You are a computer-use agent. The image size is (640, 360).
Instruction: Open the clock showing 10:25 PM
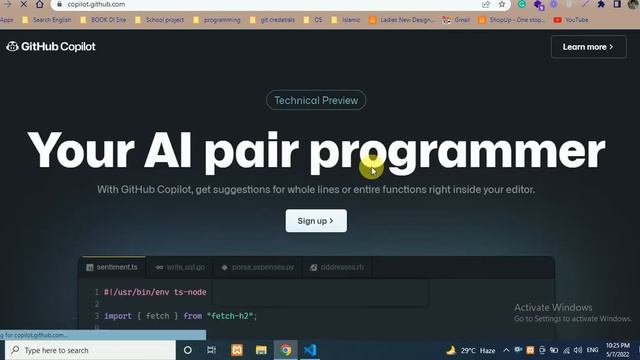coord(618,350)
